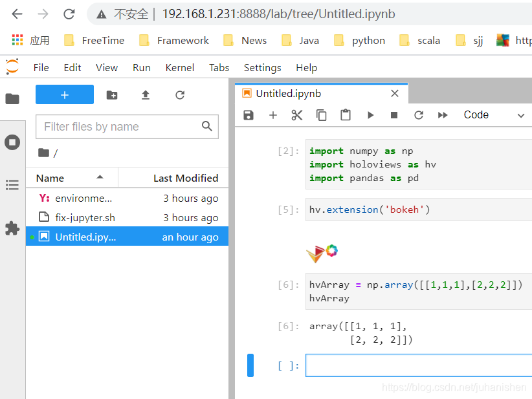Click the blue New Launcher plus button
Screen dimensions: 532x399
(65, 94)
